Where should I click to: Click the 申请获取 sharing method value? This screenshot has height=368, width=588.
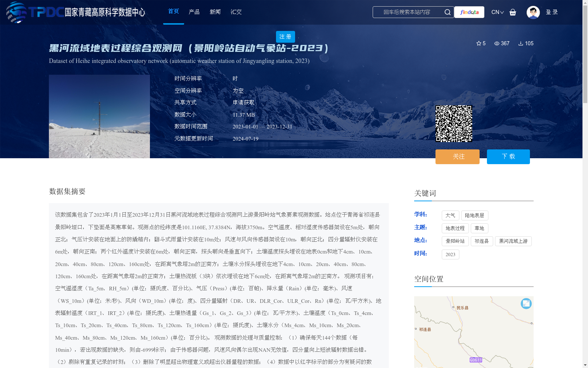(244, 103)
